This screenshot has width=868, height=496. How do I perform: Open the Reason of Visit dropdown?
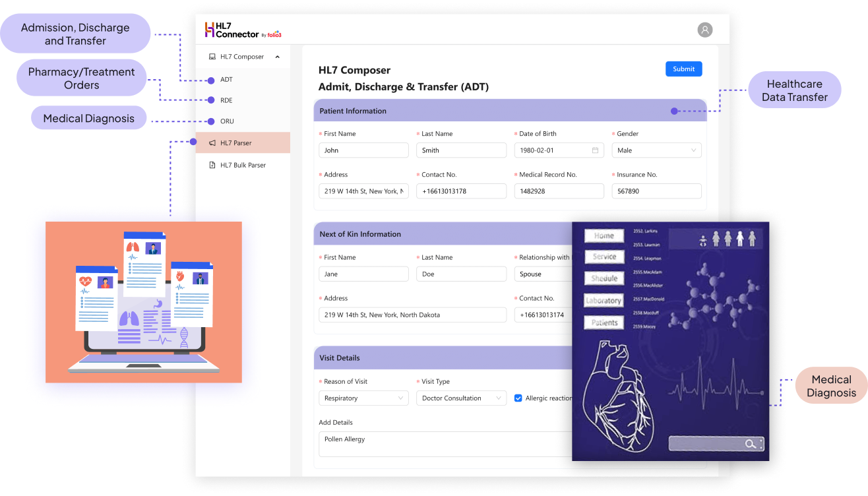(363, 398)
